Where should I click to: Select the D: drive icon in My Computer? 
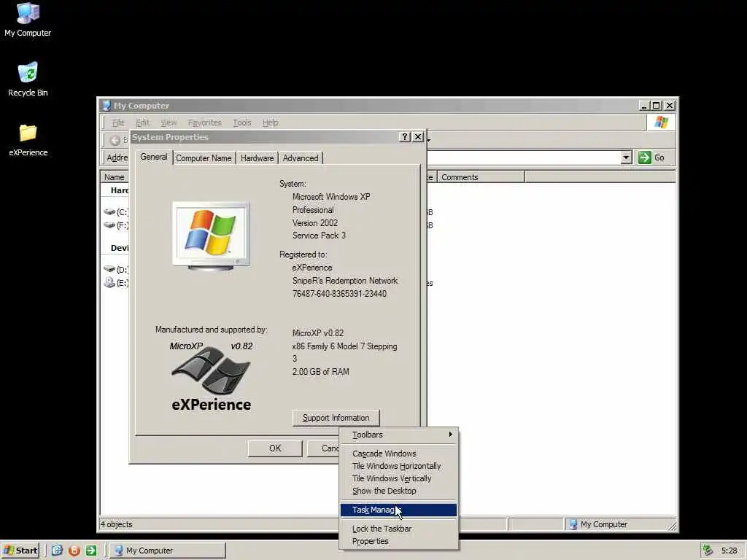109,269
